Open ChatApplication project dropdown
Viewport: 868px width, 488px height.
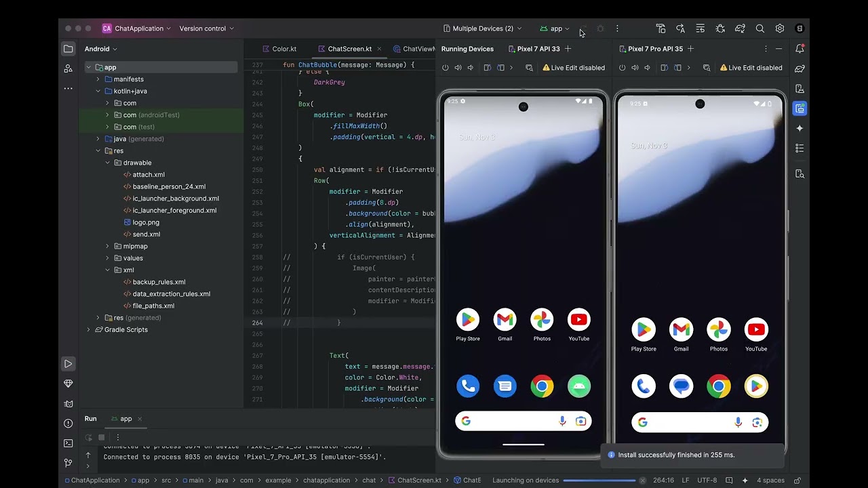[x=136, y=28]
